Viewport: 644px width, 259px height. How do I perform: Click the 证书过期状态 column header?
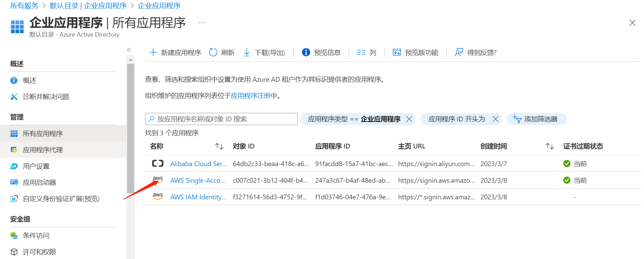point(583,146)
